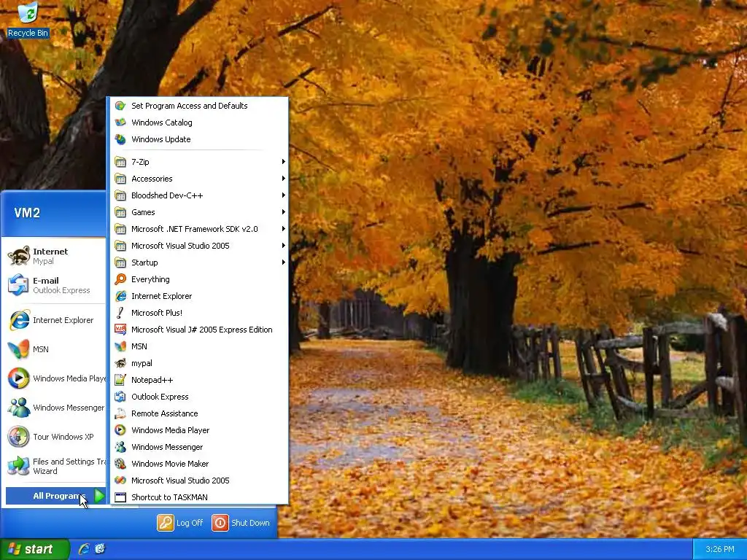Open the Games program folder

199,212
